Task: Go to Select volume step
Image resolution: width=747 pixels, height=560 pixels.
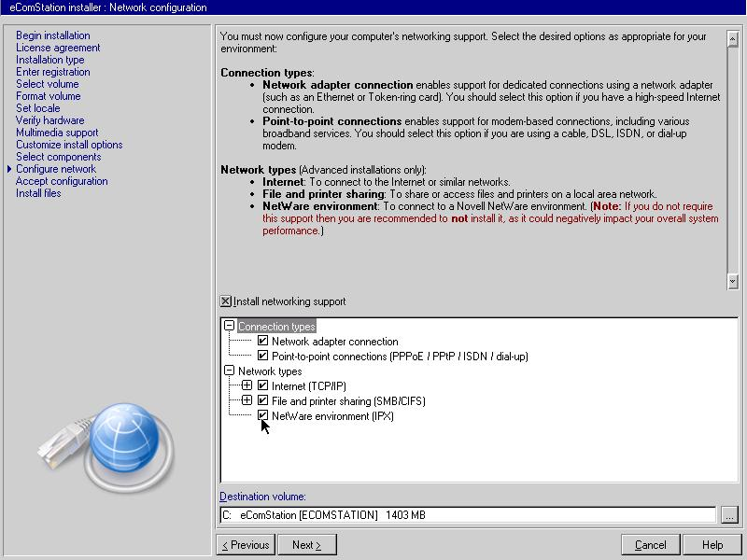Action: click(48, 84)
